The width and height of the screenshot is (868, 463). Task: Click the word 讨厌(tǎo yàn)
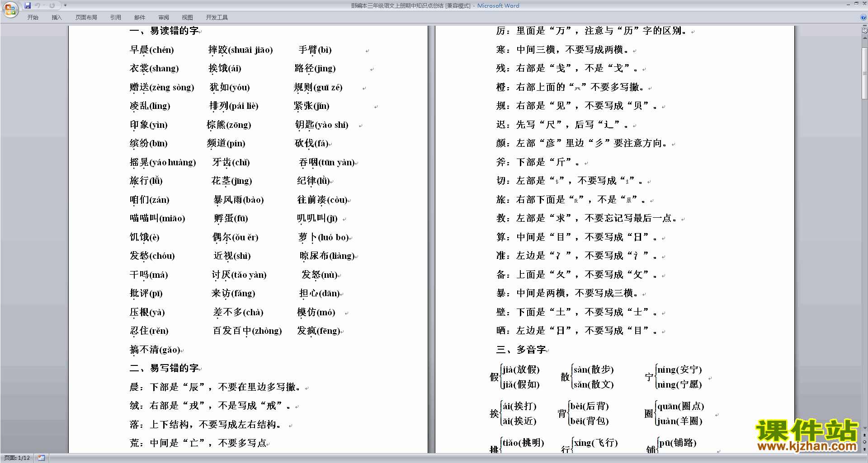(239, 275)
